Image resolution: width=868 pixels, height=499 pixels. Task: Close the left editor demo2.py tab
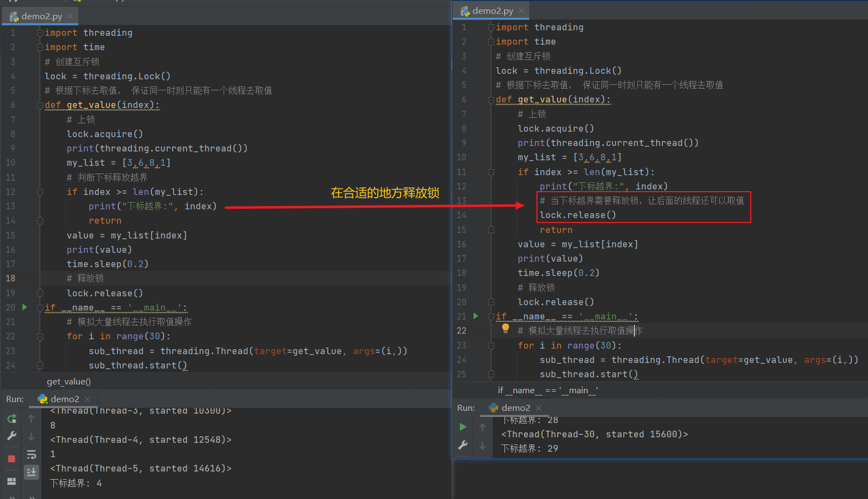click(70, 17)
